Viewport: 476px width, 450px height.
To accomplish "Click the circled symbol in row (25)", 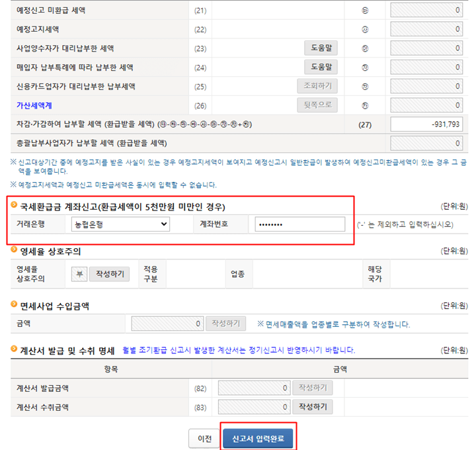I will tap(365, 87).
